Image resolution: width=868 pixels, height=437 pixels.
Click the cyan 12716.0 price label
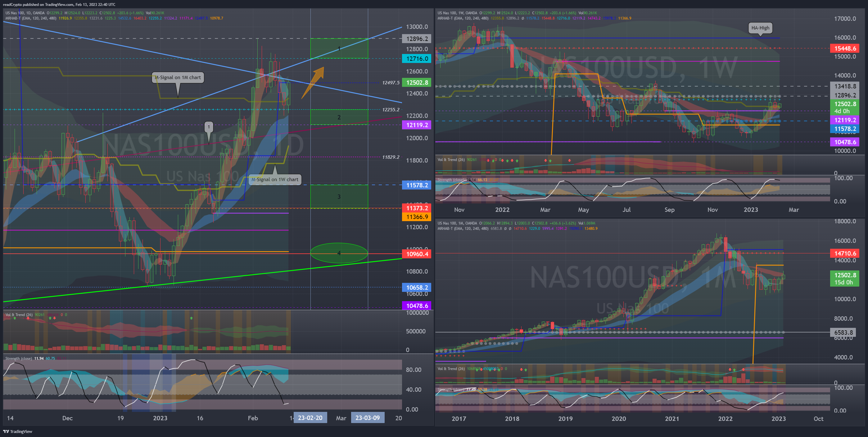(x=417, y=59)
